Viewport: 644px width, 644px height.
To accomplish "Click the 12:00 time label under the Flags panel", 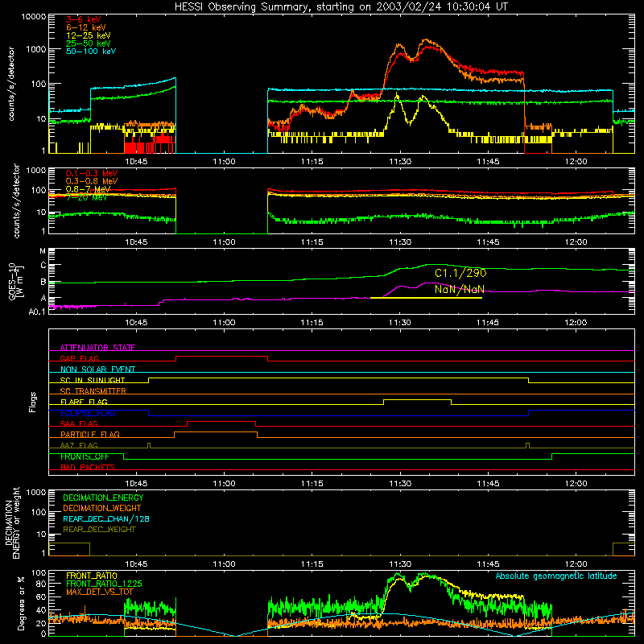I will (x=576, y=484).
